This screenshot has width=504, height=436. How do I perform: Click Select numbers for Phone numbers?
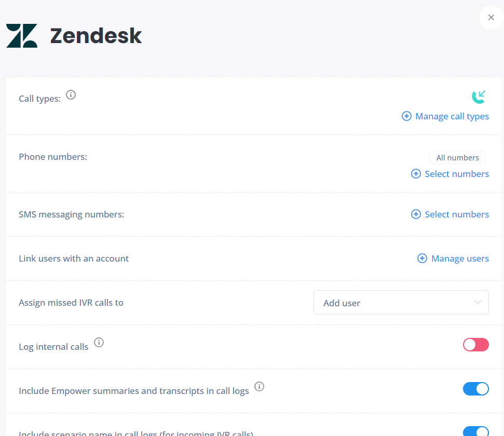pos(457,174)
